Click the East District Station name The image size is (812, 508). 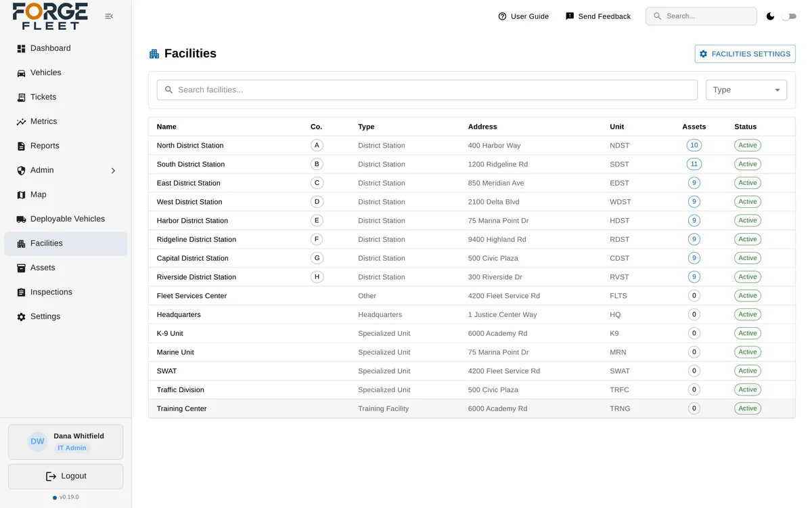(x=188, y=183)
